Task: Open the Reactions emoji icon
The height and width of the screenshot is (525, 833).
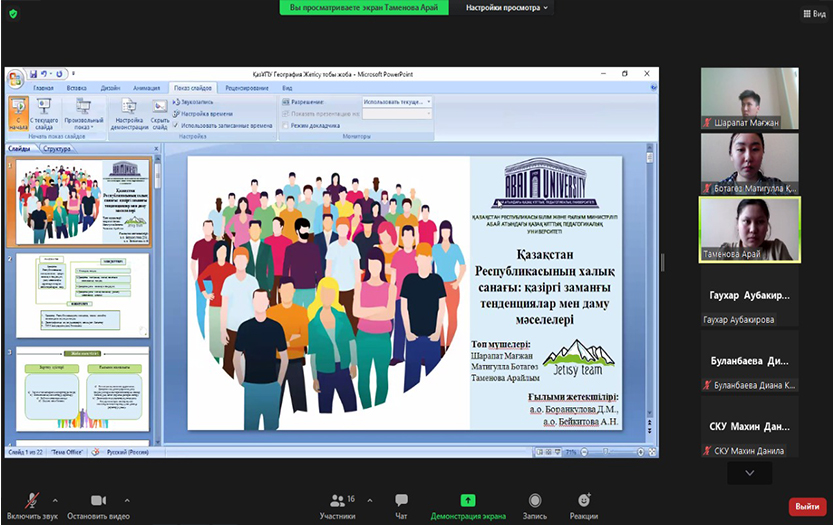Action: [584, 500]
